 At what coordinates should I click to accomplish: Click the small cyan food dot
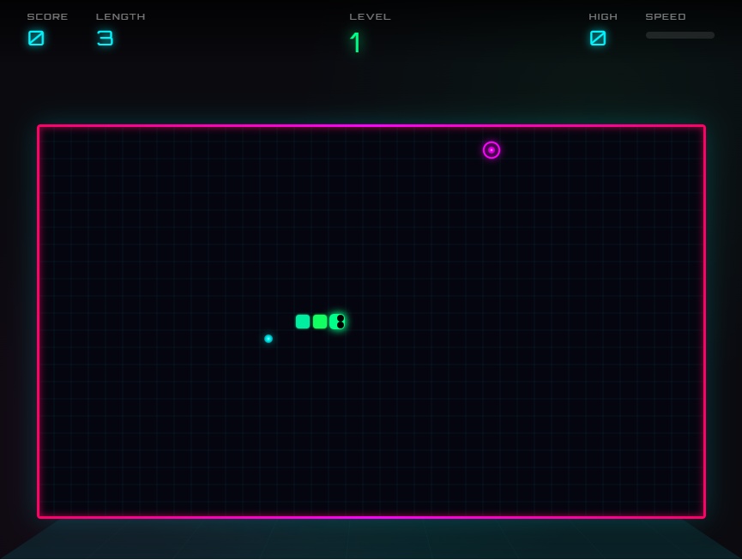click(x=268, y=339)
